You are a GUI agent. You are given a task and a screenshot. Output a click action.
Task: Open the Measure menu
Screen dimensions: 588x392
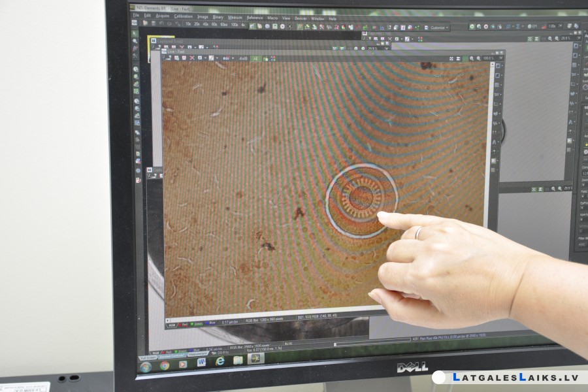[235, 17]
